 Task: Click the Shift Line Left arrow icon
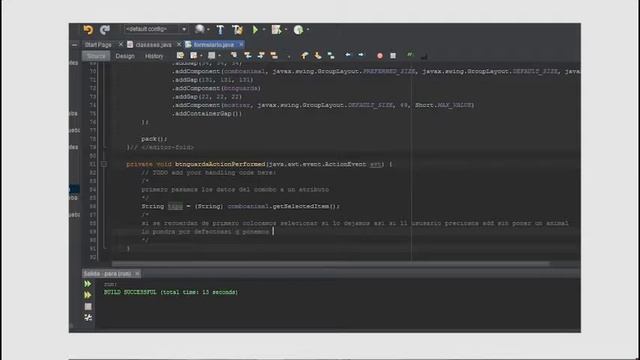click(348, 55)
